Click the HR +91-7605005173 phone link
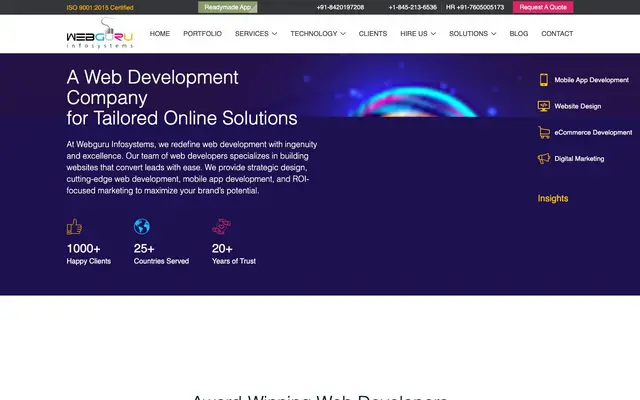Image resolution: width=640 pixels, height=400 pixels. tap(475, 7)
